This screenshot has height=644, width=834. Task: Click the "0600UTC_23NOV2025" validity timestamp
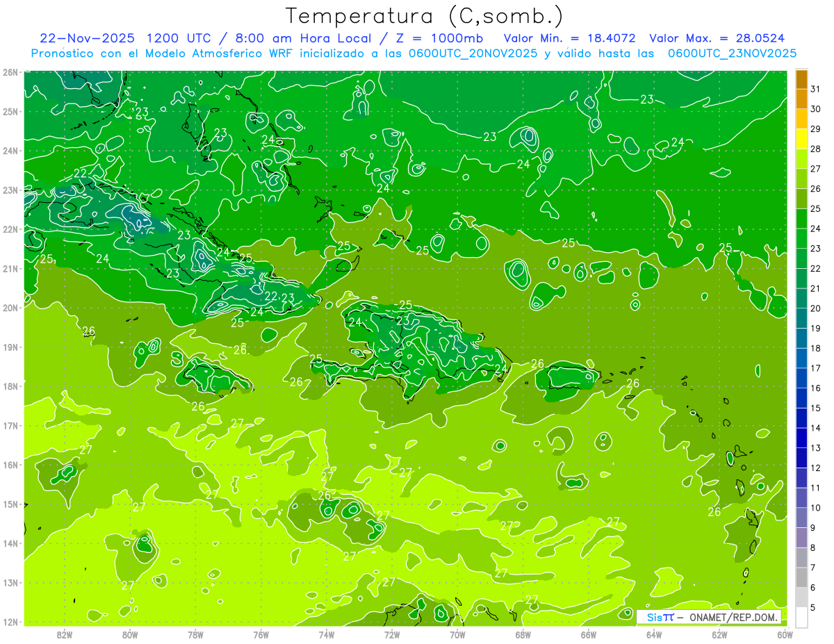point(732,53)
